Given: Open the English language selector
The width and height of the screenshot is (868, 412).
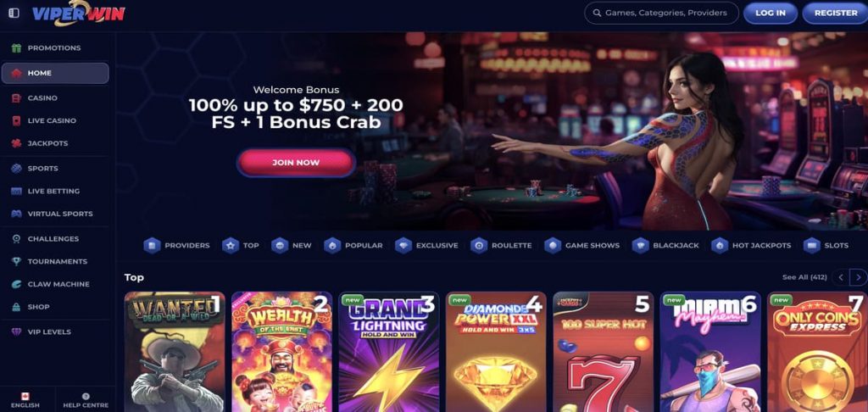Looking at the screenshot, I should click(x=25, y=400).
